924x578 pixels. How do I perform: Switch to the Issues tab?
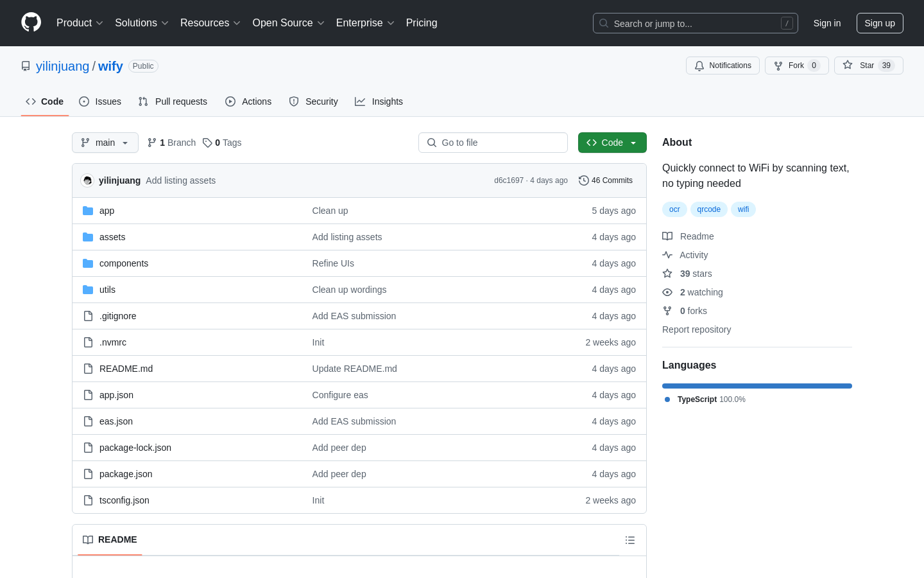tap(100, 101)
